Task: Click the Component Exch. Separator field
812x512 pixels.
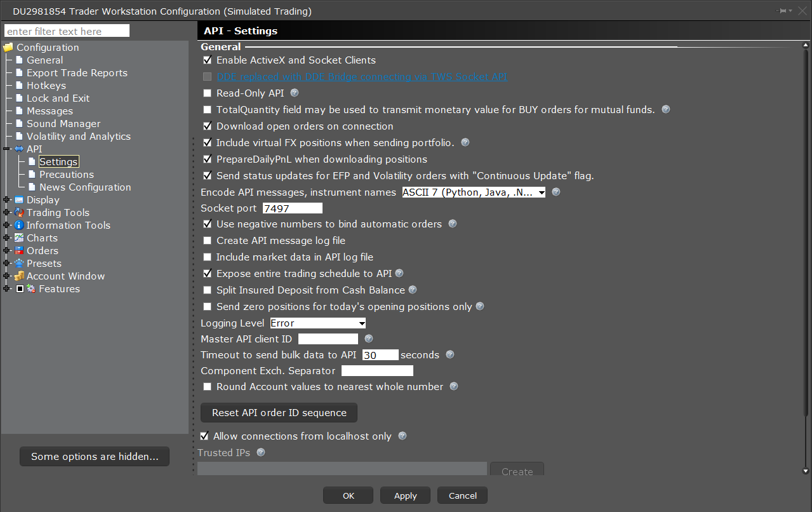Action: [x=377, y=371]
